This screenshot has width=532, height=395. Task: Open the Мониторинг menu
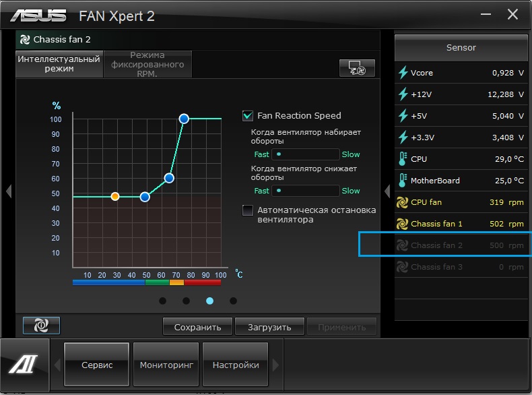(x=166, y=365)
